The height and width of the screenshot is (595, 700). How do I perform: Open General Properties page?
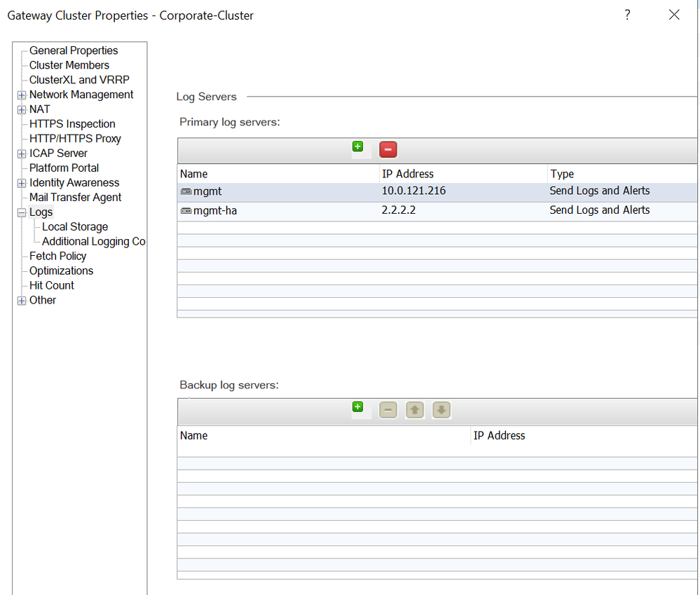74,50
